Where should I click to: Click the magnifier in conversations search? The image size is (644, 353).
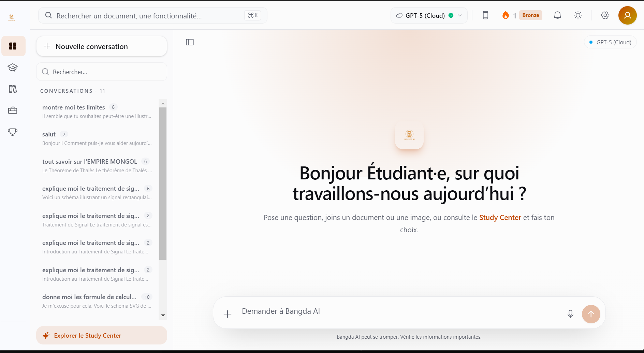(x=45, y=72)
